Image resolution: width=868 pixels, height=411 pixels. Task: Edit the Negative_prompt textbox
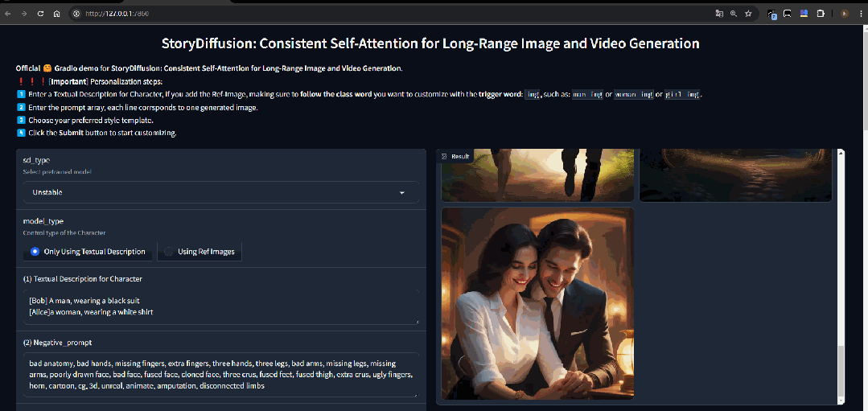click(x=221, y=375)
